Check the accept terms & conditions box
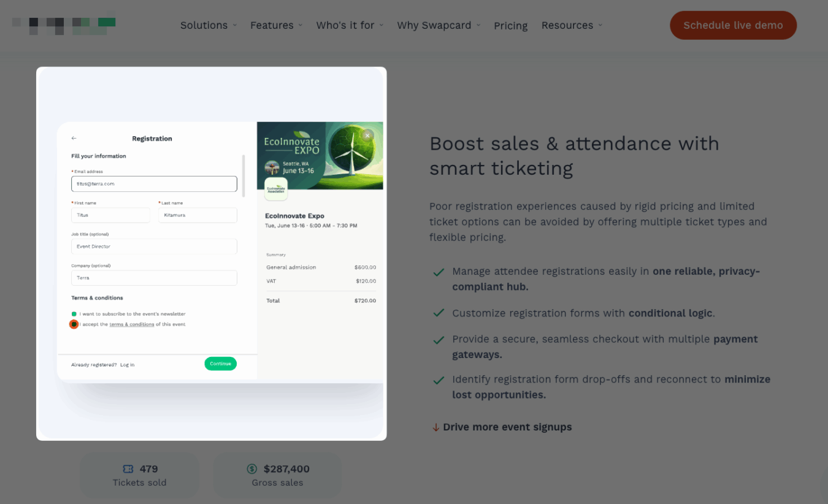 pos(74,324)
